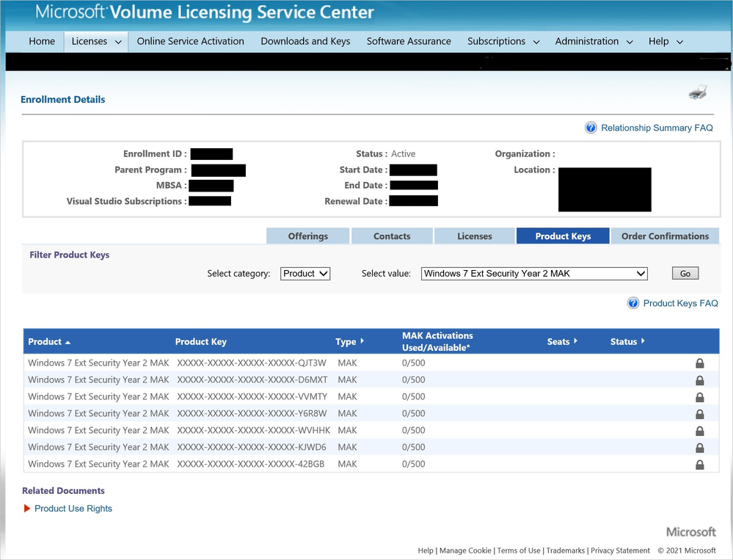Open the Select category dropdown
The image size is (733, 560).
click(x=305, y=273)
